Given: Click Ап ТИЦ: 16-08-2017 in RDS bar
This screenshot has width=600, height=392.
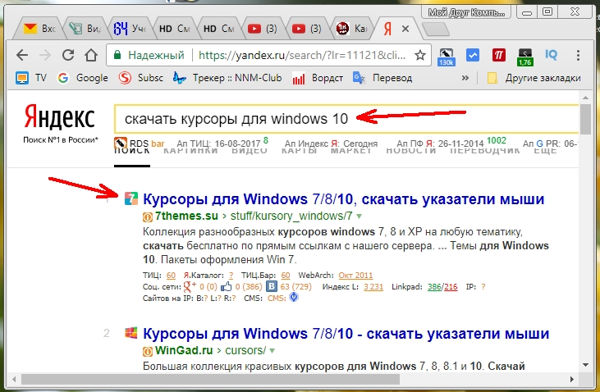Looking at the screenshot, I should click(222, 144).
